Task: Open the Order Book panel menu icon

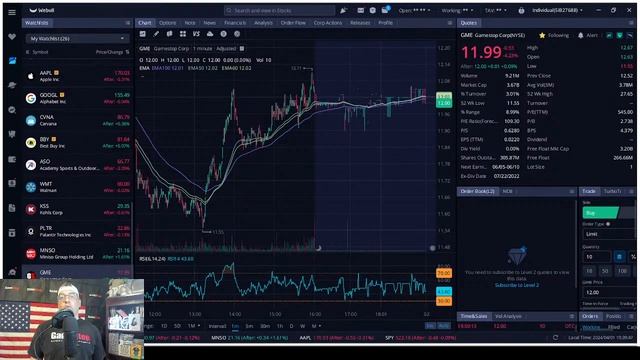Action: pos(571,191)
